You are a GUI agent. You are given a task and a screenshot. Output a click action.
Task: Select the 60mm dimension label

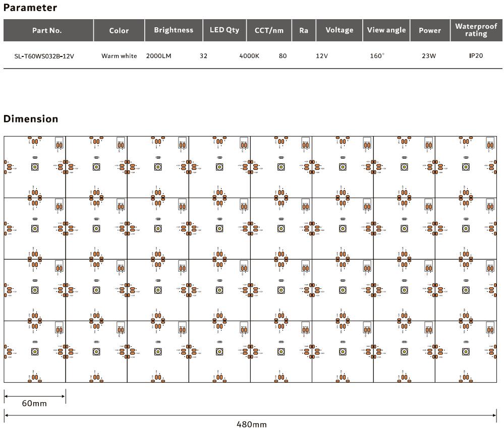(34, 403)
